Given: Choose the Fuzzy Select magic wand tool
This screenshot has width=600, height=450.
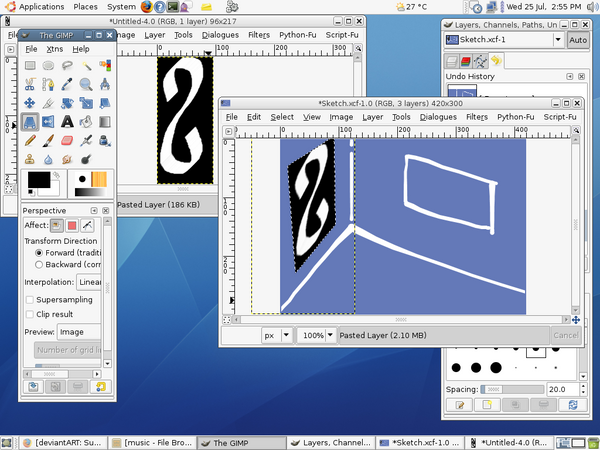Looking at the screenshot, I should 86,66.
